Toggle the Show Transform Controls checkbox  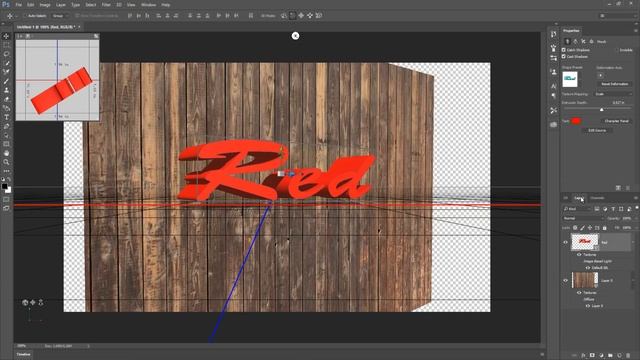click(x=77, y=16)
